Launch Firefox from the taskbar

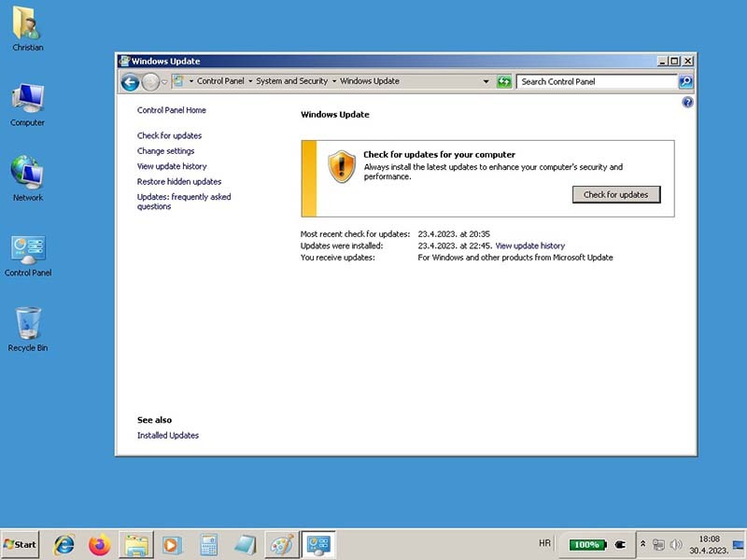coord(99,544)
